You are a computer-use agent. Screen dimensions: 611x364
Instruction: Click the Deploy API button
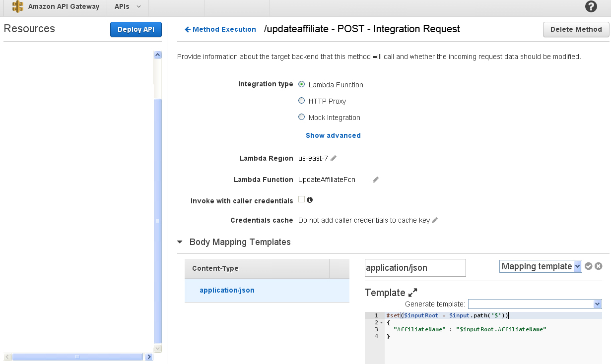click(x=136, y=29)
